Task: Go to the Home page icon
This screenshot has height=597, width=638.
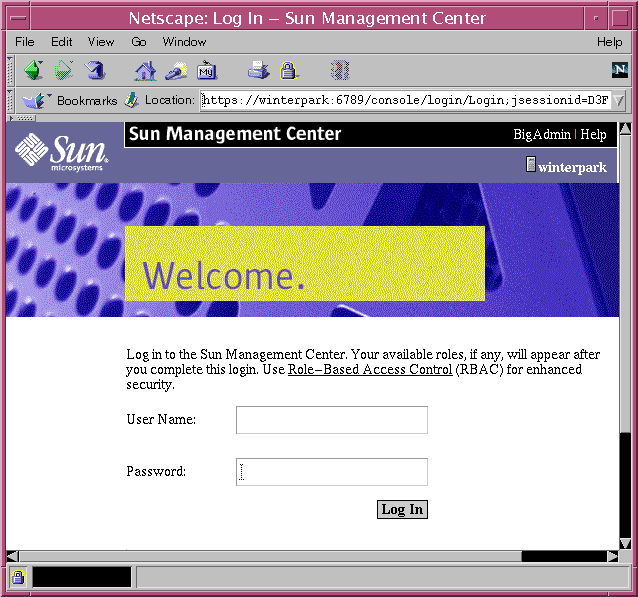Action: point(145,71)
